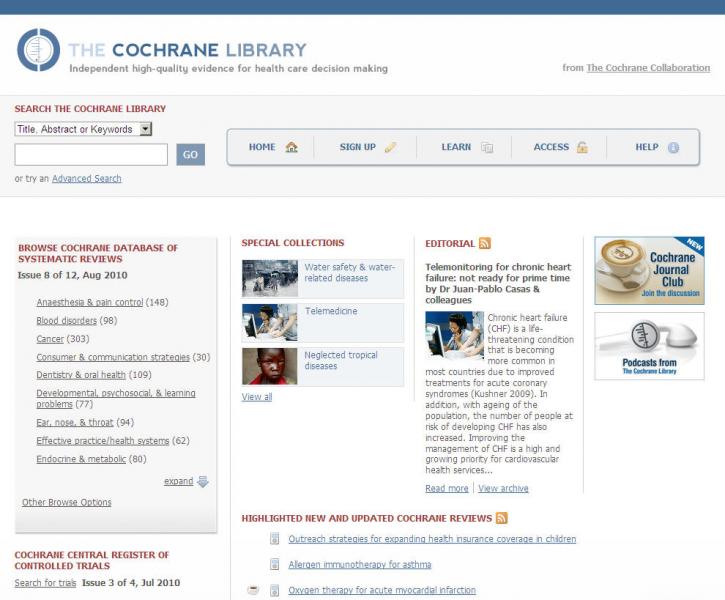Browse Endocrine & metabolic reviews
Viewport: 725px width, 600px height.
[x=81, y=459]
